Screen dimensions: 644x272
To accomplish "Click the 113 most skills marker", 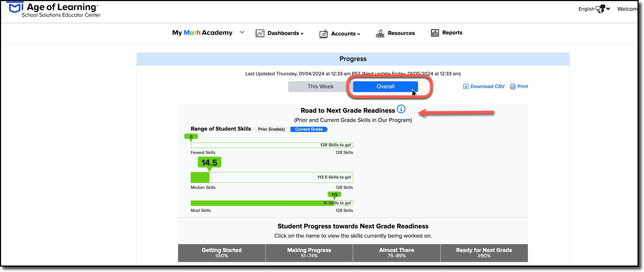I will (x=334, y=195).
